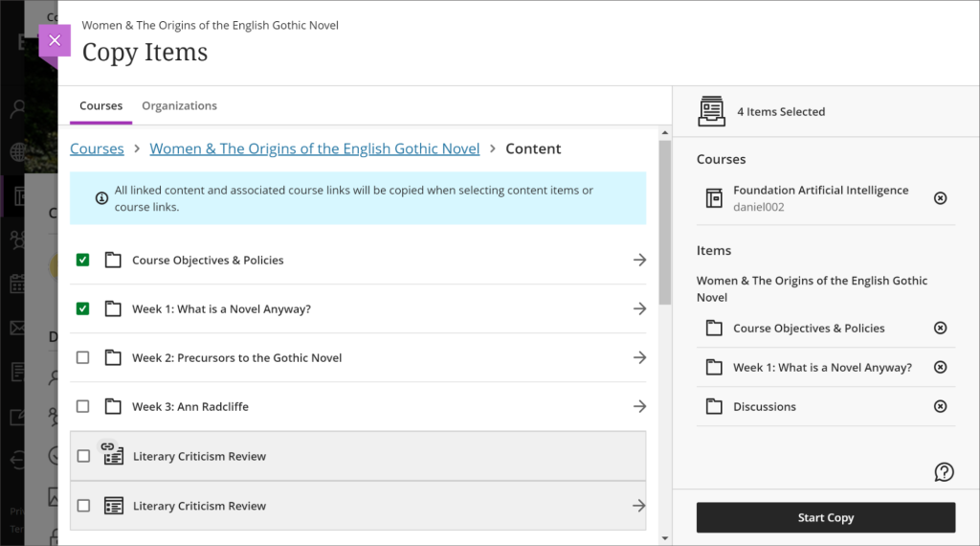Check the linked Literary Criticism Review checkbox
This screenshot has height=546, width=980.
83,456
